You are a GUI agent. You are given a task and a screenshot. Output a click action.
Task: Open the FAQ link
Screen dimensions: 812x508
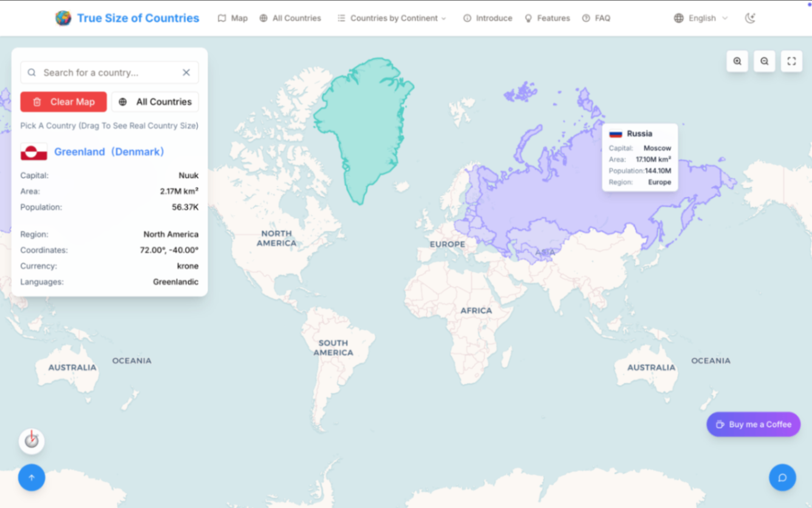(596, 18)
